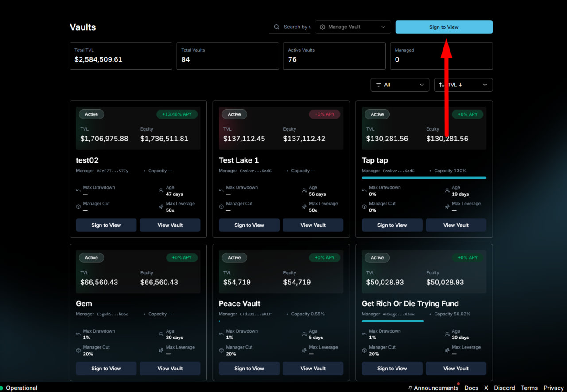
Task: Click Test Lake 1 Age icon
Action: 304,190
